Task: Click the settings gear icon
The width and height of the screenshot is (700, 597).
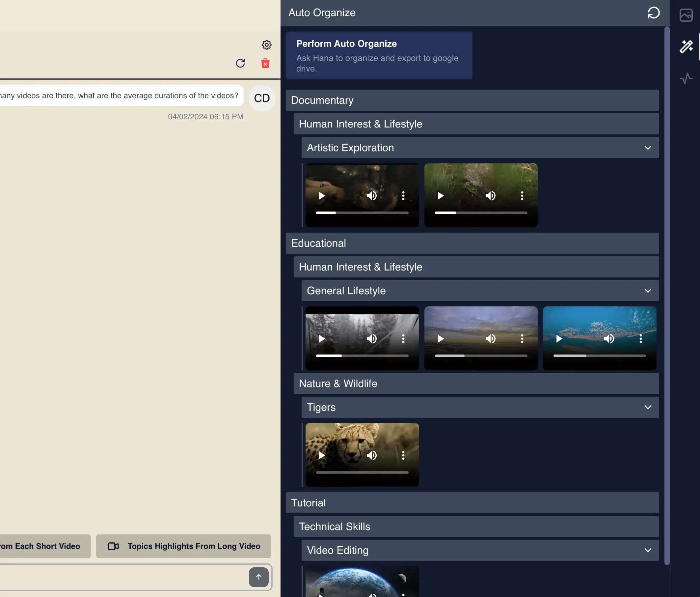Action: coord(266,44)
